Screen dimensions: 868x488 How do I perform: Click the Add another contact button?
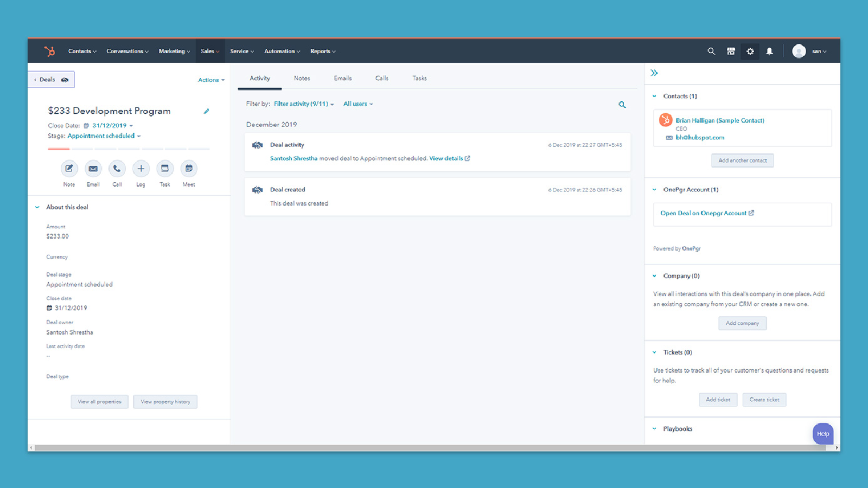click(742, 160)
